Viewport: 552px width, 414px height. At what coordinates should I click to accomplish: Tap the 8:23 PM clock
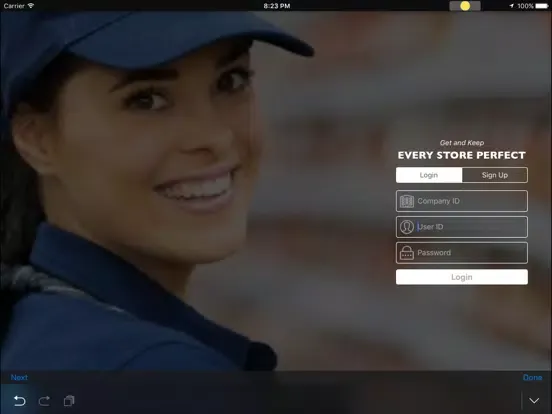click(277, 6)
